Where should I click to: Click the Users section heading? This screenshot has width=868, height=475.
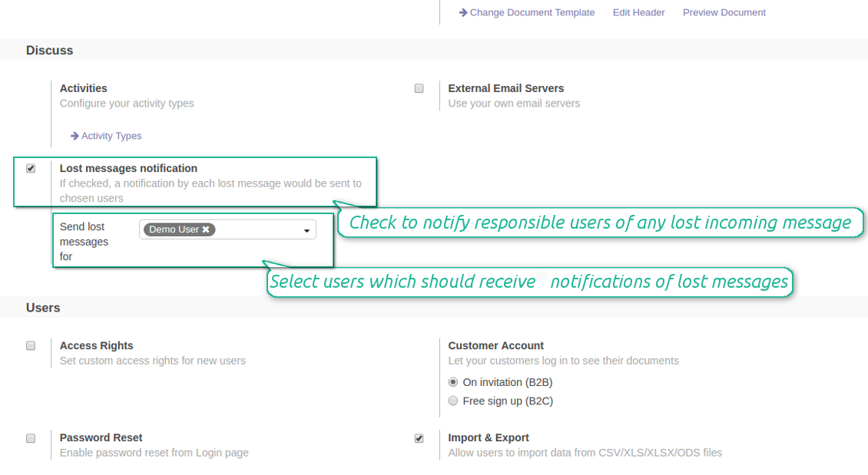coord(43,308)
